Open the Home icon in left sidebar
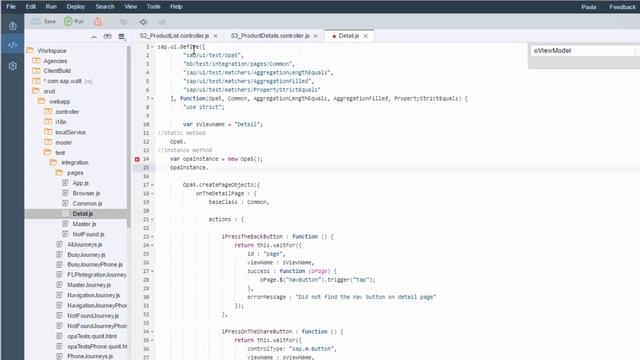Image resolution: width=640 pixels, height=360 pixels. tap(12, 26)
